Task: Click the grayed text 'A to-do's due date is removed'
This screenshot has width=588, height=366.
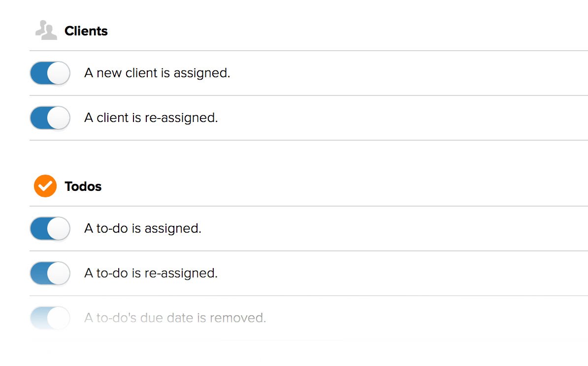Action: 174,318
